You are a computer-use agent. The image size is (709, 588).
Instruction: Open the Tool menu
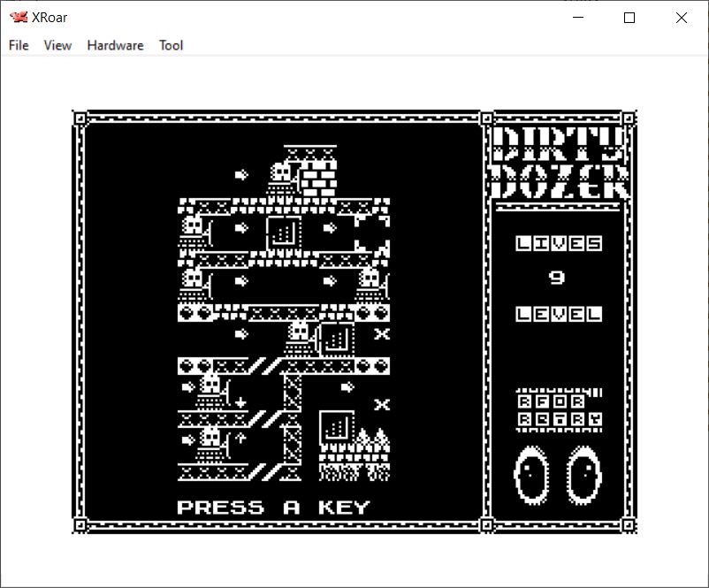point(171,45)
